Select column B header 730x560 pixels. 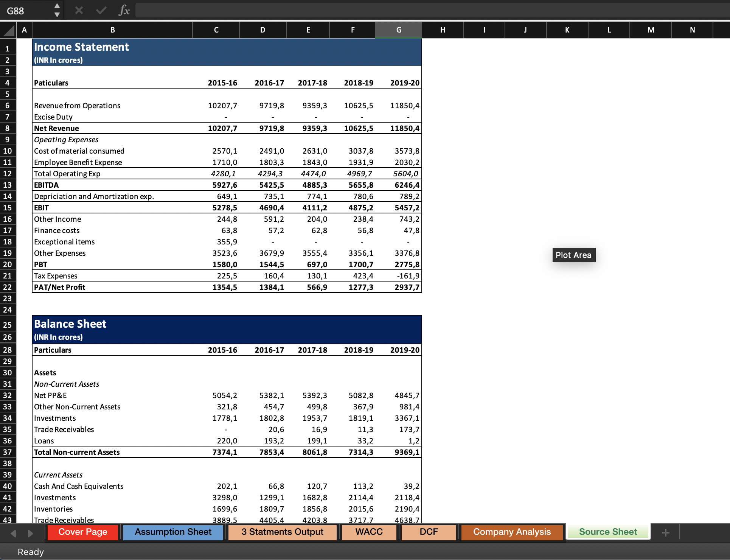112,30
